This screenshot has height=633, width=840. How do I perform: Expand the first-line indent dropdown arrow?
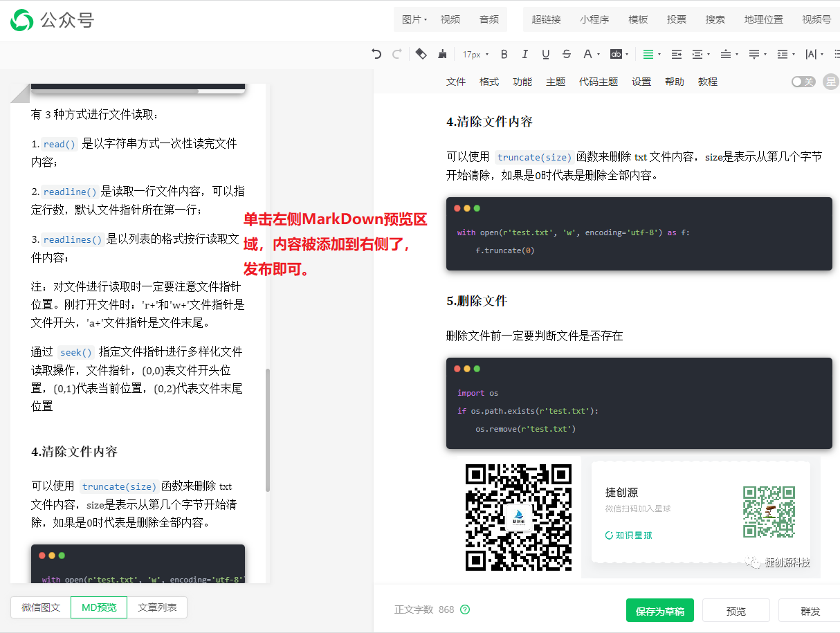click(x=709, y=54)
